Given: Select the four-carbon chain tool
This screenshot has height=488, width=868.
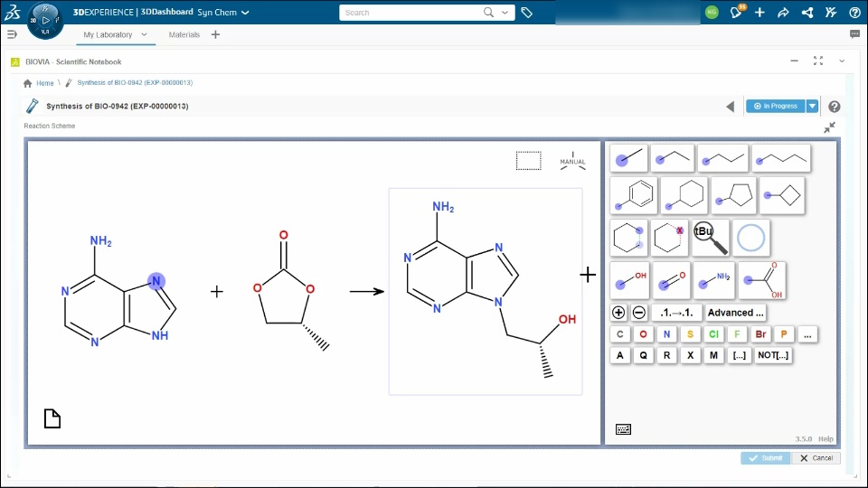Looking at the screenshot, I should click(x=781, y=158).
